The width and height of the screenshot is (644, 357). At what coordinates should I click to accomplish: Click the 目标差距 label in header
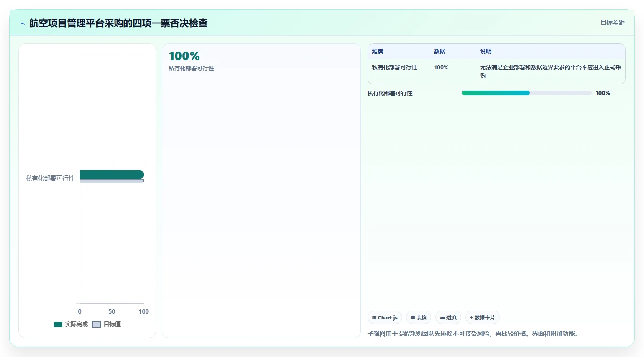[x=613, y=23]
